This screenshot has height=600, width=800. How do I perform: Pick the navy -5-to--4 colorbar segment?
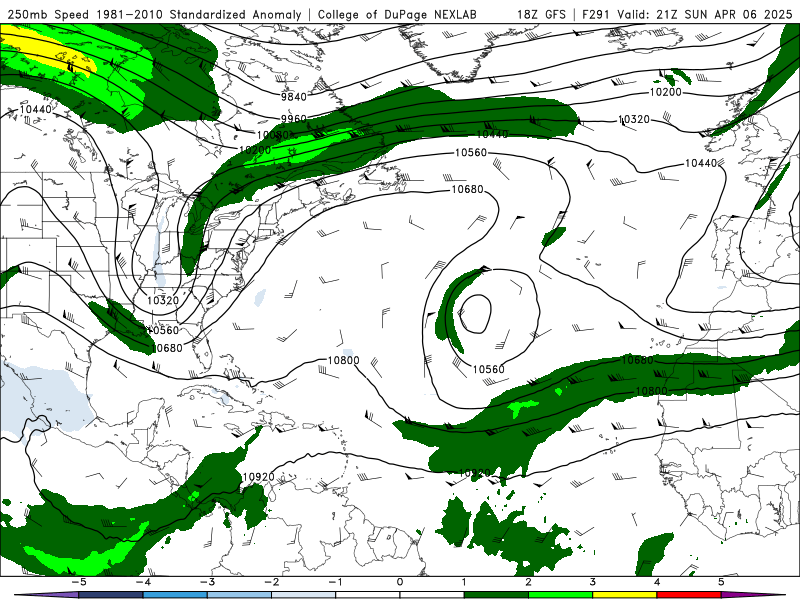111,595
